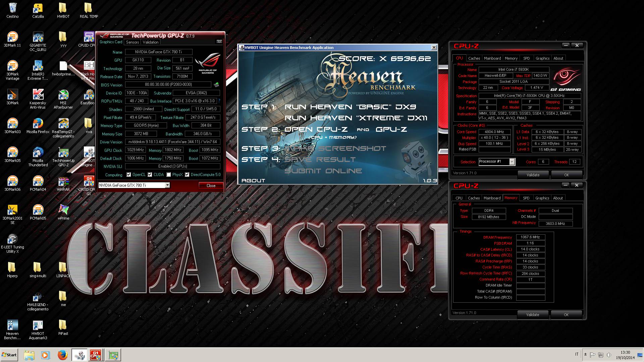Open HWBOT Aquamark3 shortcut
This screenshot has height=362, width=644.
coord(38,330)
